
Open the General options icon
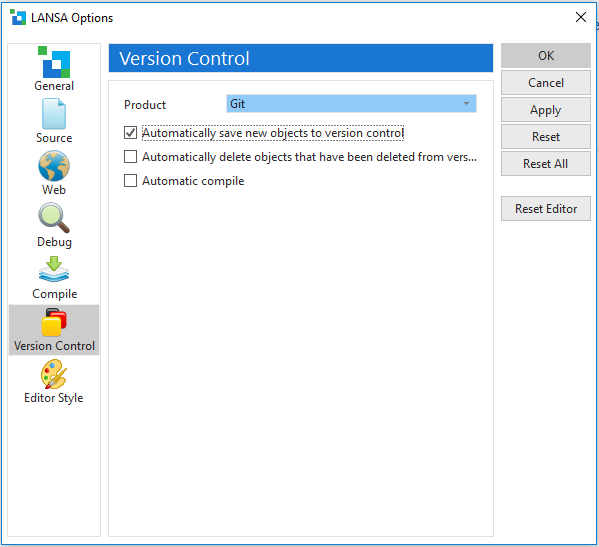point(54,62)
